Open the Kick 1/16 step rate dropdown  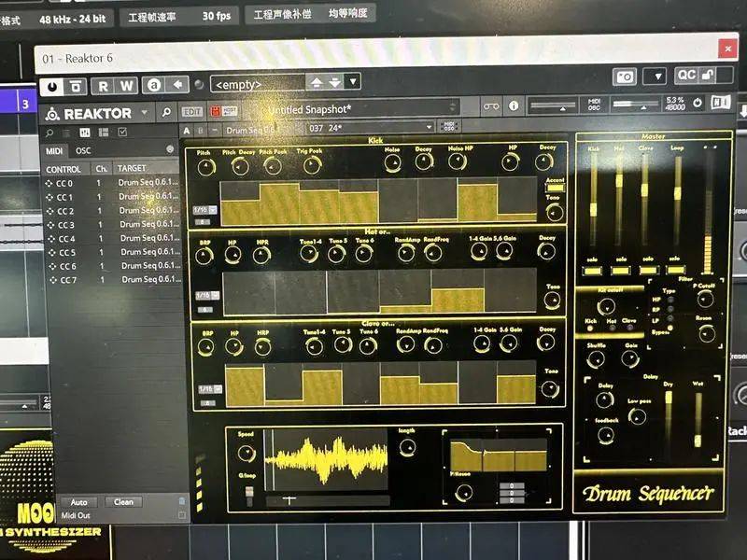point(205,209)
